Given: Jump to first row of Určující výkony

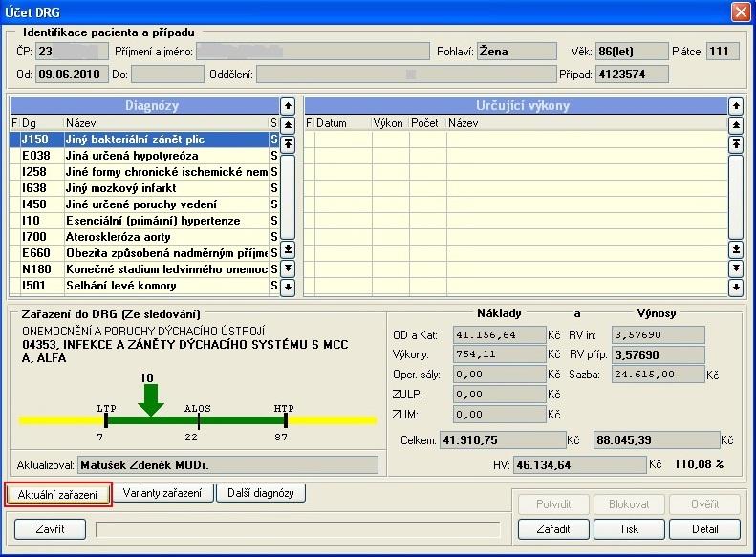Looking at the screenshot, I should click(736, 144).
